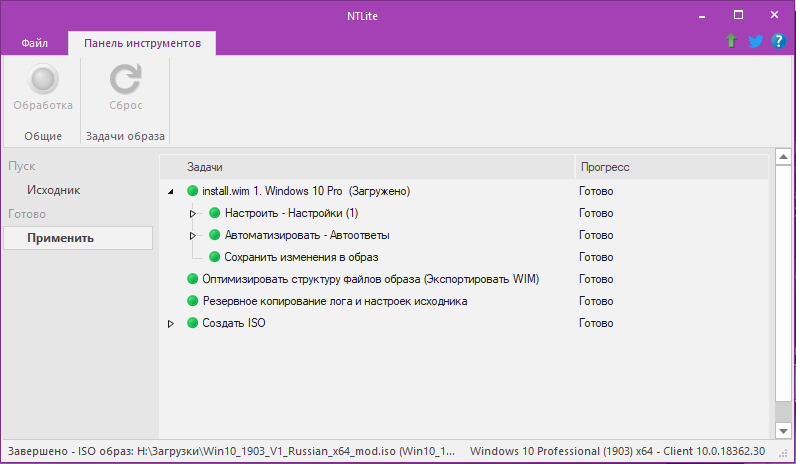This screenshot has height=464, width=796.
Task: Open the Twitter bird icon
Action: click(755, 41)
